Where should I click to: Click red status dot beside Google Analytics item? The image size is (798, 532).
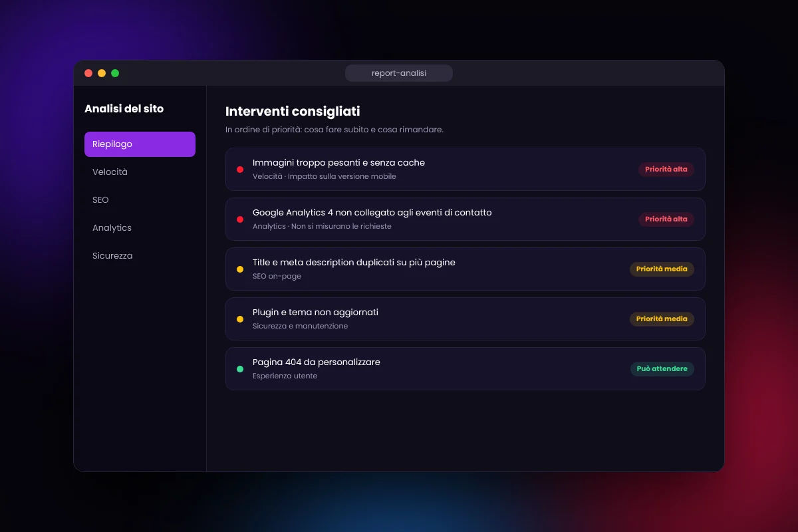(240, 219)
